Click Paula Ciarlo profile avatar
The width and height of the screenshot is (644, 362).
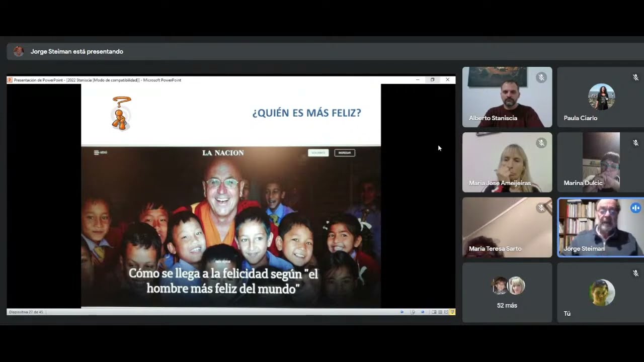(x=602, y=97)
